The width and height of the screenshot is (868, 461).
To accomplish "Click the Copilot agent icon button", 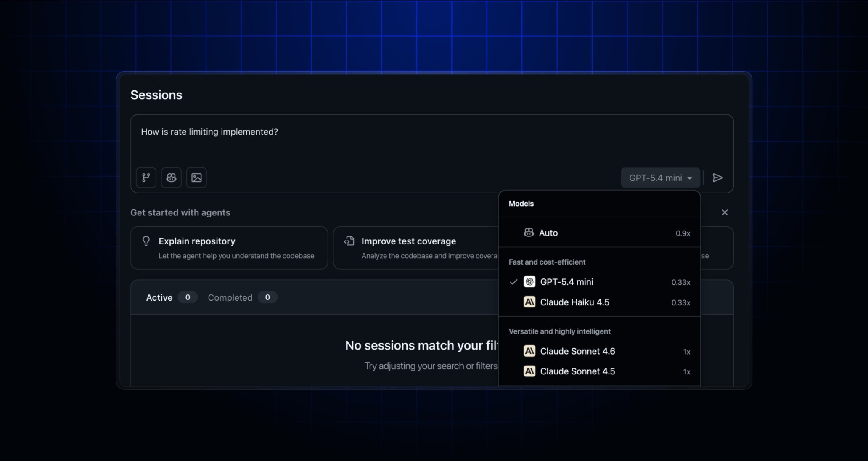I will [171, 178].
